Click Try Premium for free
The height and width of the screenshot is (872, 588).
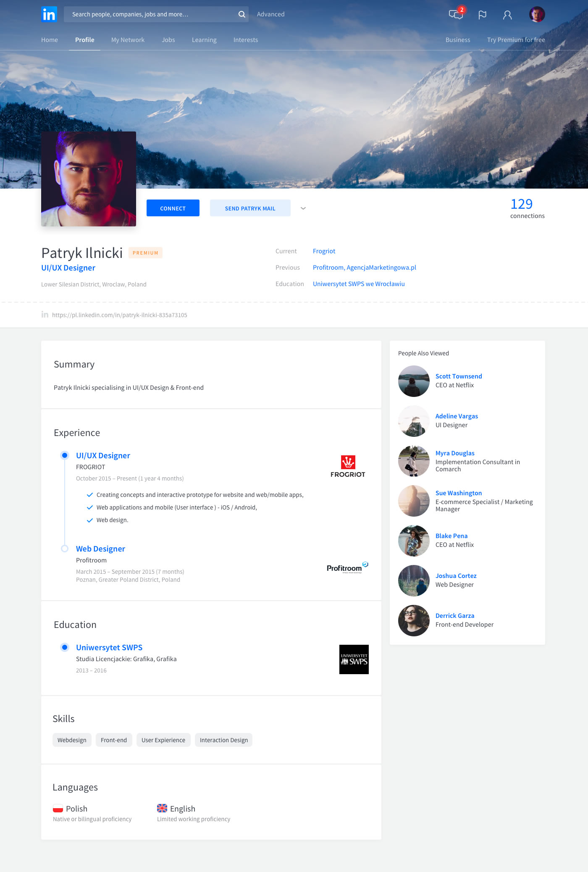coord(516,40)
